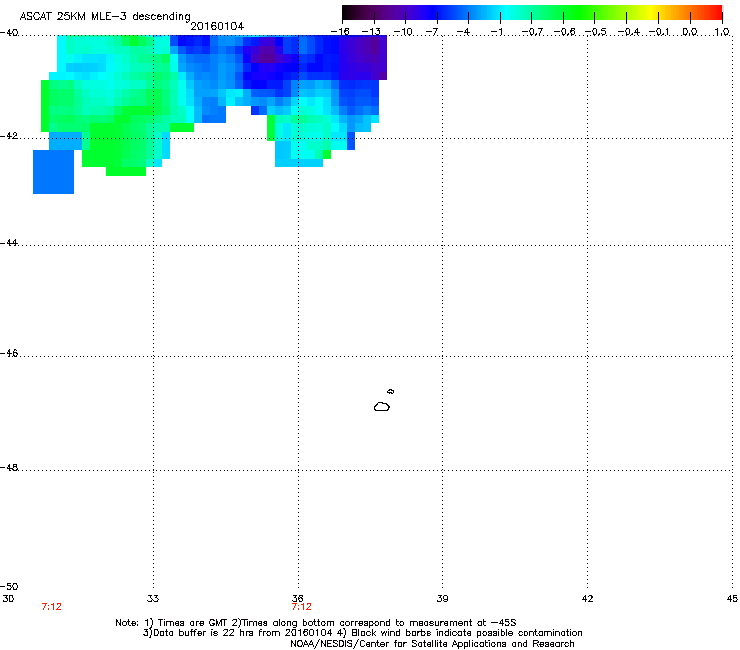
Task: Click the -4 label on the color scale
Action: [464, 32]
